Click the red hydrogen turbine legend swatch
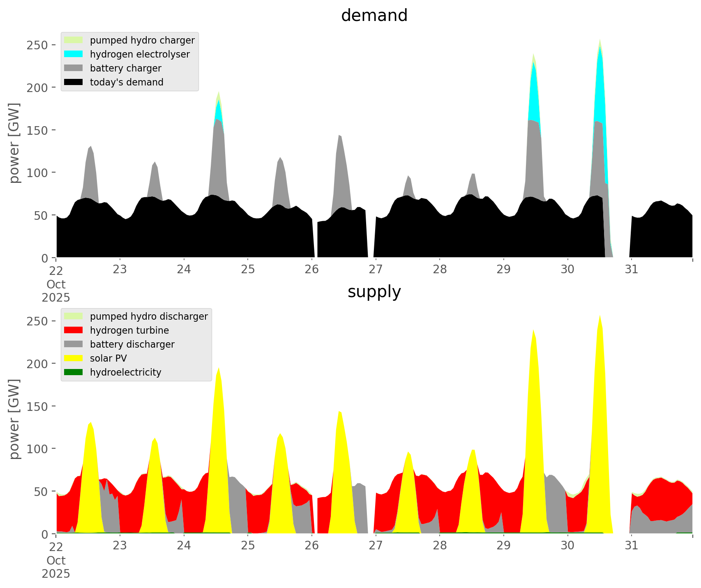701x588 pixels. pos(74,330)
